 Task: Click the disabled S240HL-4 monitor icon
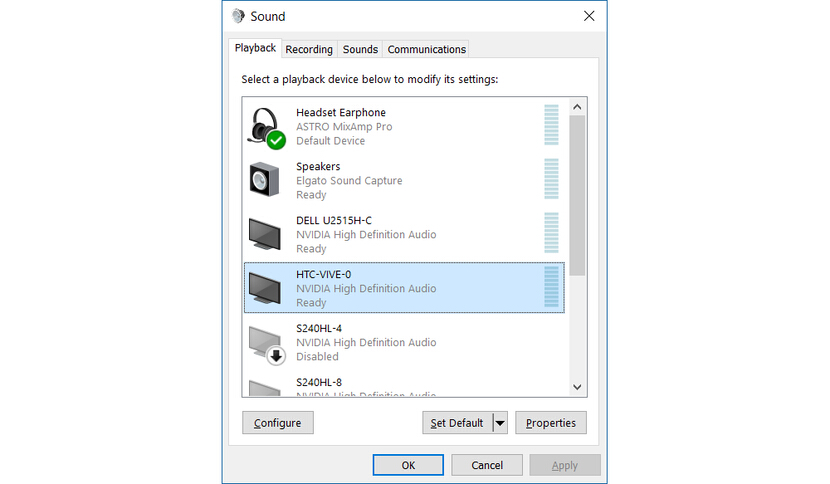(267, 345)
